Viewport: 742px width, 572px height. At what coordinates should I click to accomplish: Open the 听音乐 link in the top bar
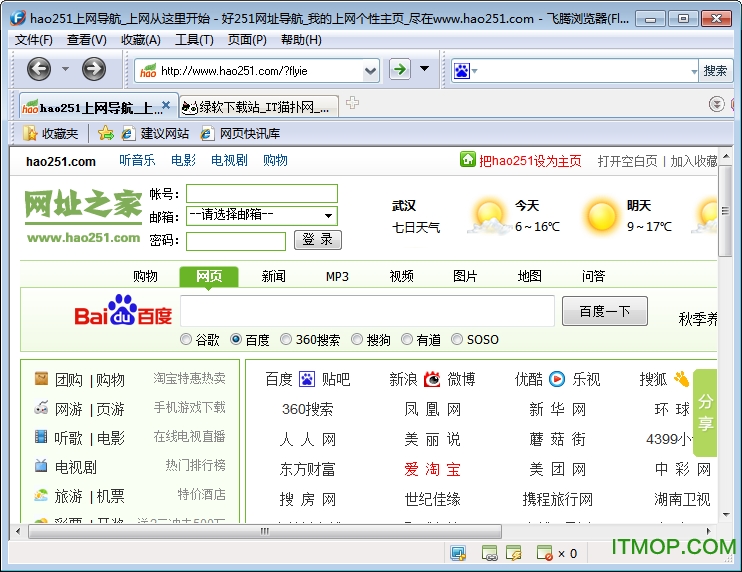(137, 160)
